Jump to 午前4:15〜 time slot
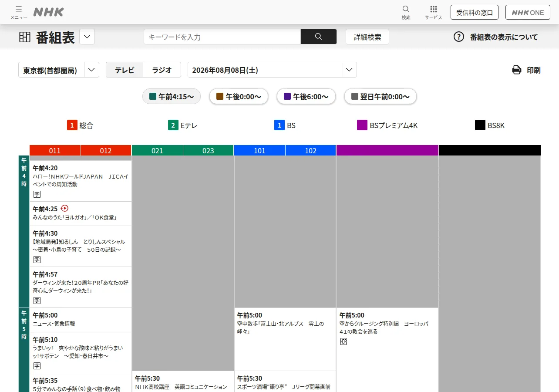This screenshot has width=559, height=392. tap(172, 97)
